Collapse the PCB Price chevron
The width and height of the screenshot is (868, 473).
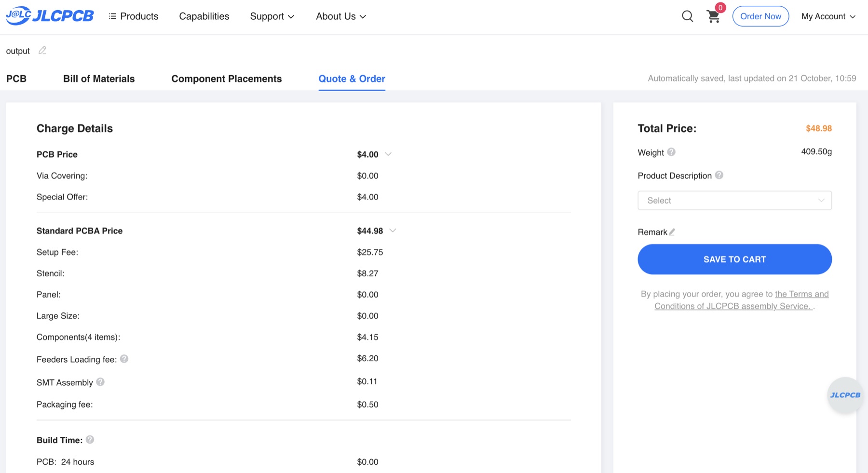388,154
